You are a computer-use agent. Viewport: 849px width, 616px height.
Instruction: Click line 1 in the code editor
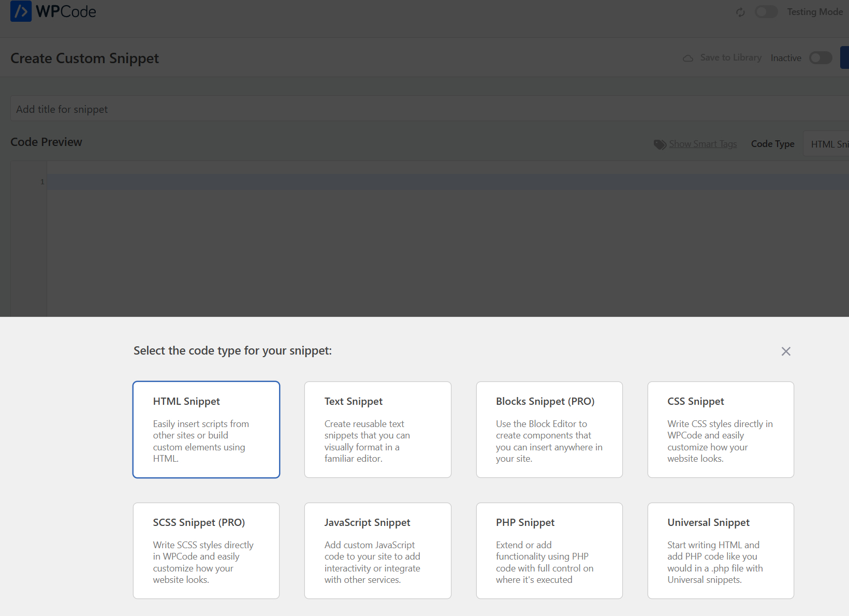pos(448,182)
